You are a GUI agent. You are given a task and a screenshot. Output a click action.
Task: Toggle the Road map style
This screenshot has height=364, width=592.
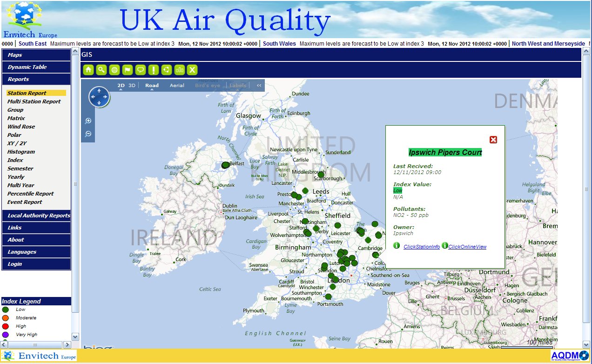tap(152, 85)
